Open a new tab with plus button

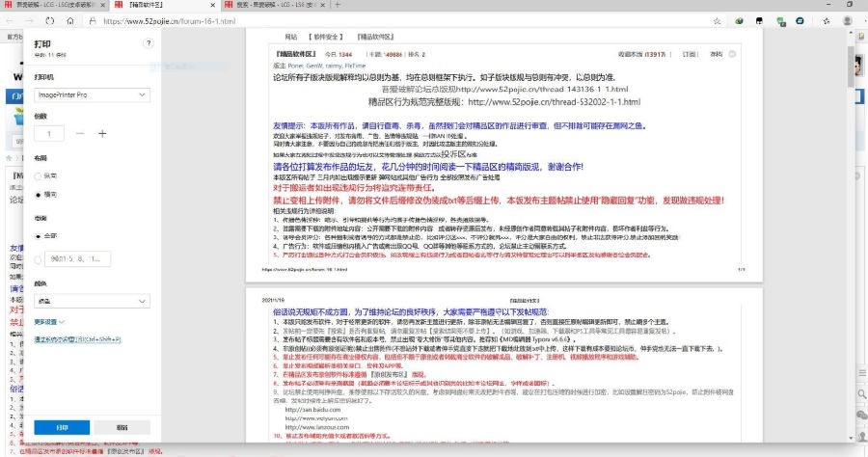coord(338,5)
